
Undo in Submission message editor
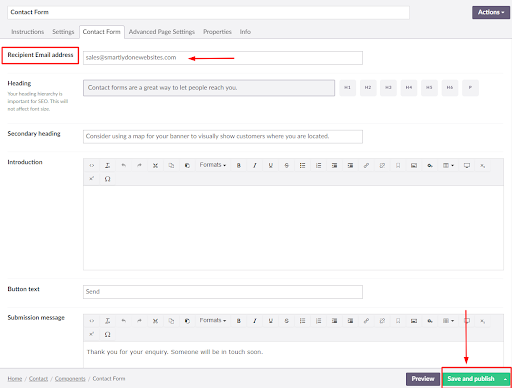coord(123,321)
